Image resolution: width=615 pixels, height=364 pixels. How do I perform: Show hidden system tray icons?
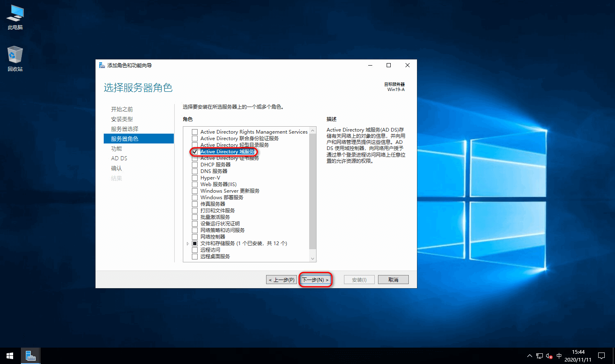529,356
